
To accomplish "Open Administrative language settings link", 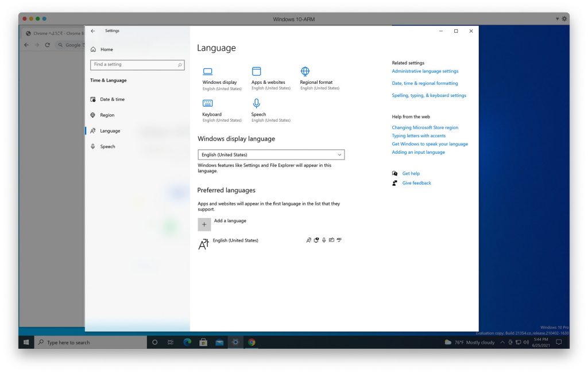I will click(425, 71).
